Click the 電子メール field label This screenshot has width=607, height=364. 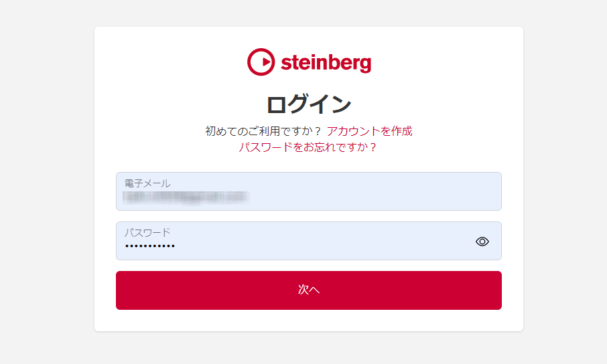click(147, 183)
